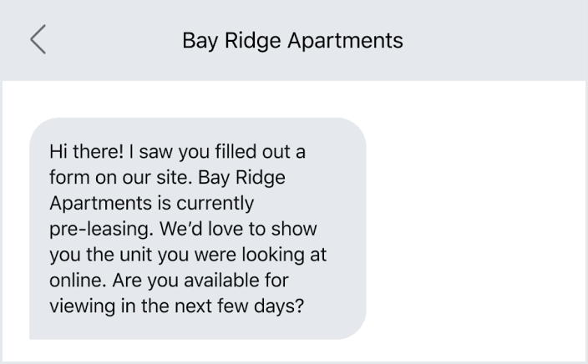588x364 pixels.
Task: Go back using the left chevron
Action: [x=38, y=40]
